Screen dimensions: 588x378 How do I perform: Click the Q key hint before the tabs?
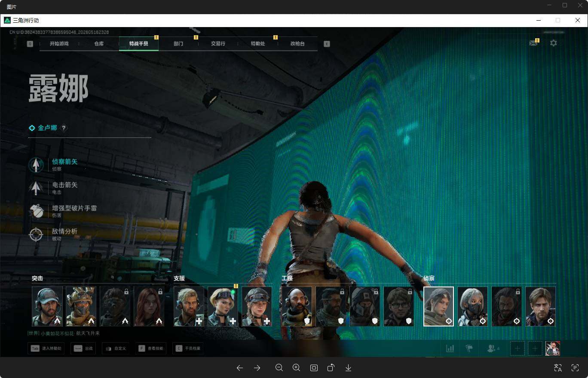point(30,44)
